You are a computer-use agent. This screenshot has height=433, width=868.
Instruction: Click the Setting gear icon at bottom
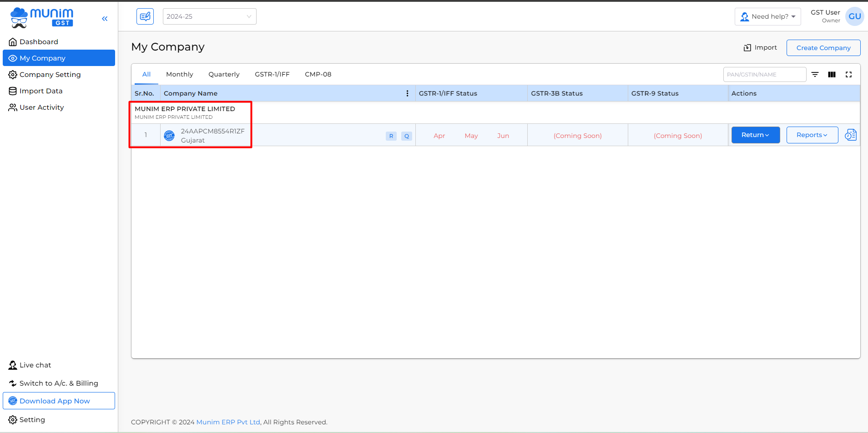coord(13,420)
